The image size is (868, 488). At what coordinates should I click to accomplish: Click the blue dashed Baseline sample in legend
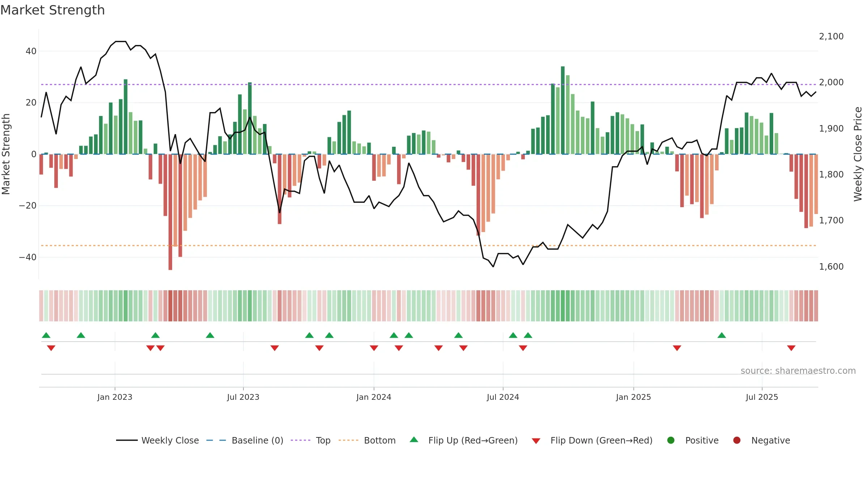(x=216, y=440)
